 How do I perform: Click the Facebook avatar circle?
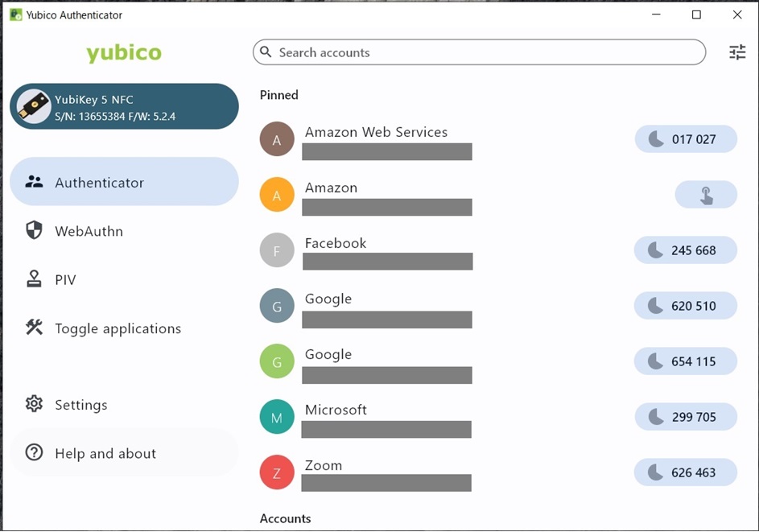(x=277, y=251)
